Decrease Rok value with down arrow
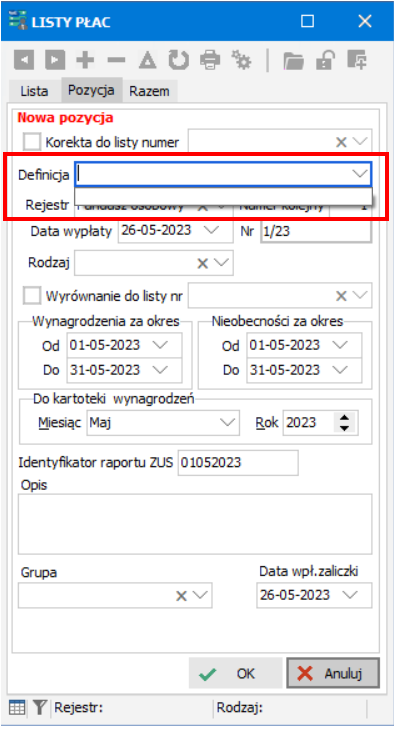This screenshot has width=395, height=729. click(x=344, y=428)
